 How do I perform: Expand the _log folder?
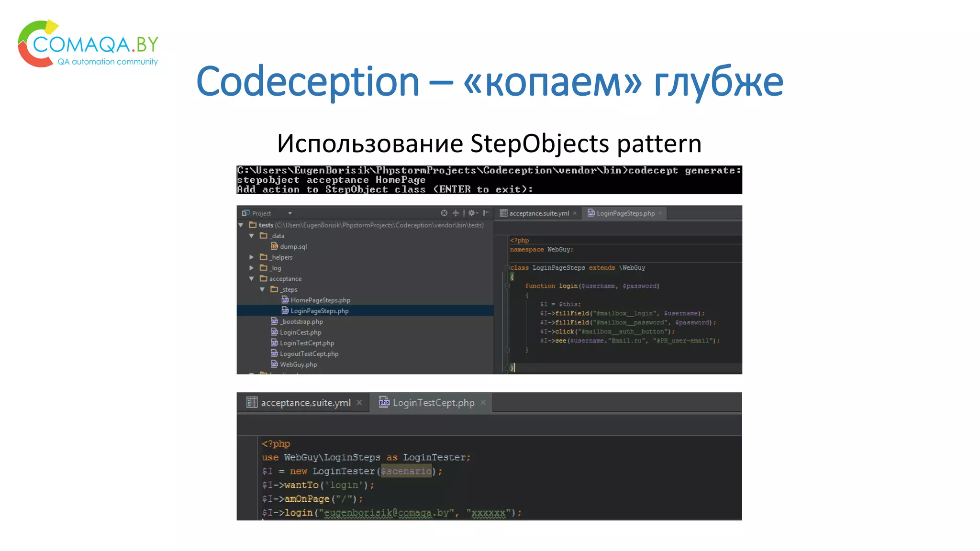252,268
